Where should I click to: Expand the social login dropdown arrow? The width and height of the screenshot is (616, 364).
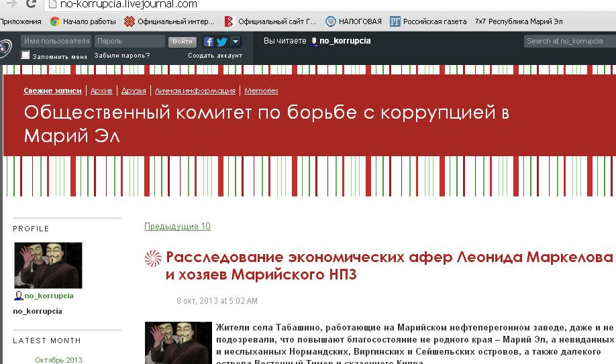[235, 42]
